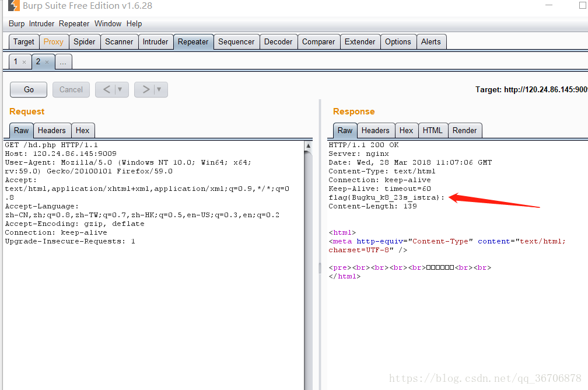The height and width of the screenshot is (390, 588).
Task: Switch to the Spider tab
Action: pyautogui.click(x=85, y=41)
